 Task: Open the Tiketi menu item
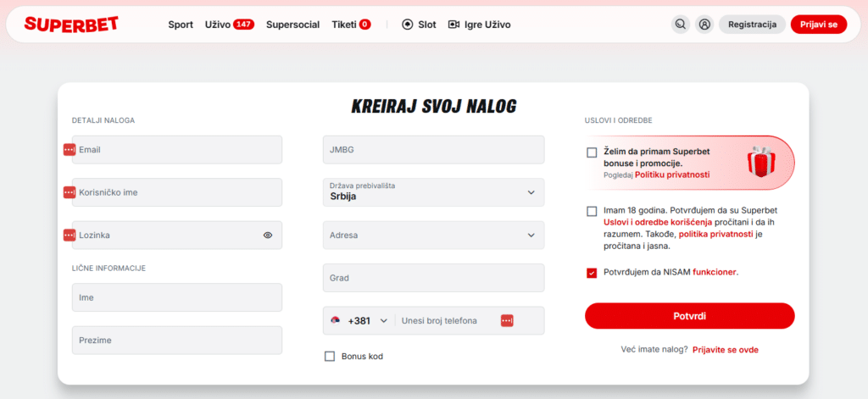tap(344, 25)
